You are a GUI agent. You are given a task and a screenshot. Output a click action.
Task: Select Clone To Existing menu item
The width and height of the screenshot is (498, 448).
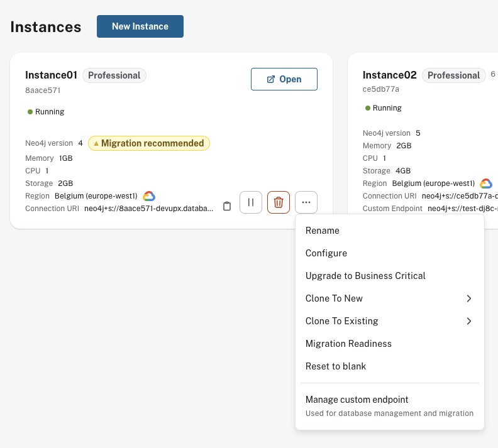pyautogui.click(x=390, y=321)
